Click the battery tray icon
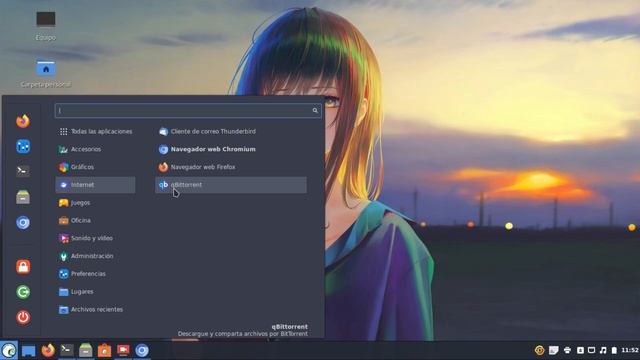 (x=614, y=350)
